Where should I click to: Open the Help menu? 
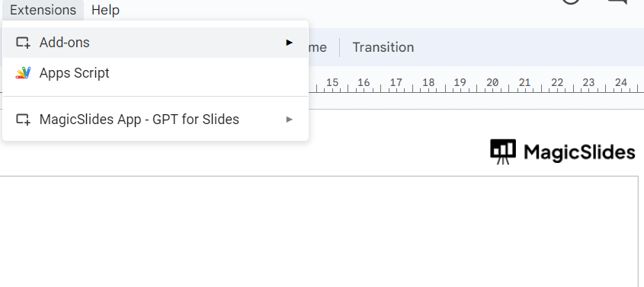point(105,10)
